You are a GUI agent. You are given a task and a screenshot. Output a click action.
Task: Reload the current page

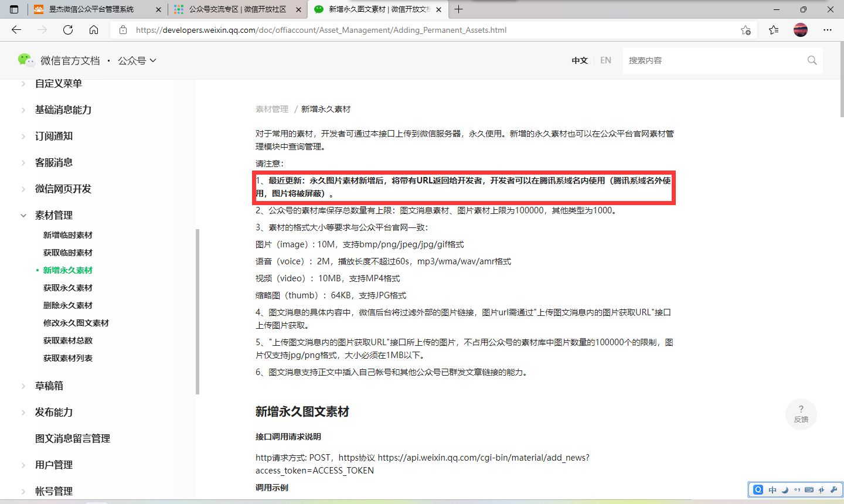coord(68,30)
